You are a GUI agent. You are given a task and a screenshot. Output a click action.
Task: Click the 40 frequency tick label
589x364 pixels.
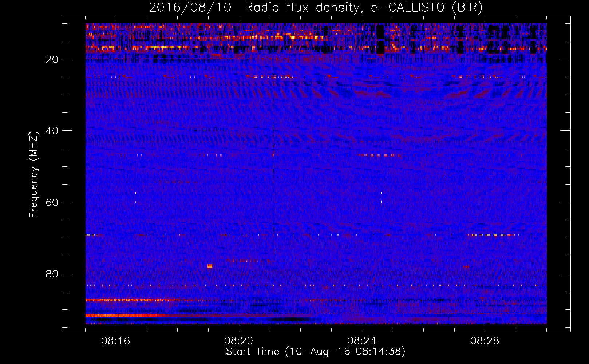[x=52, y=131]
